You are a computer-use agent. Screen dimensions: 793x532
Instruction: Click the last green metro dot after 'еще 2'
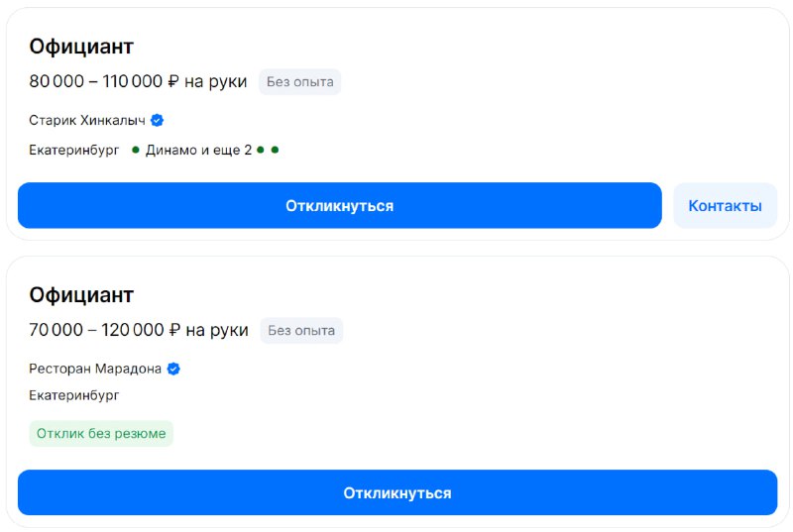[275, 150]
